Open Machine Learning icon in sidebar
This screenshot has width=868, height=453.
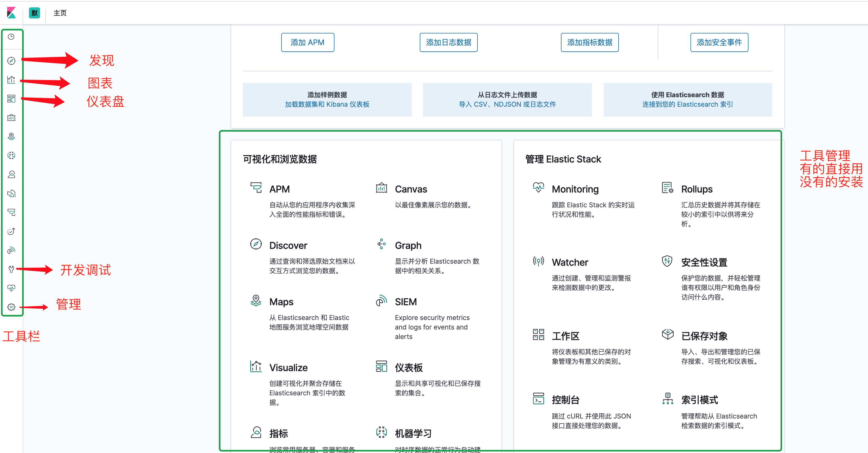[x=11, y=155]
